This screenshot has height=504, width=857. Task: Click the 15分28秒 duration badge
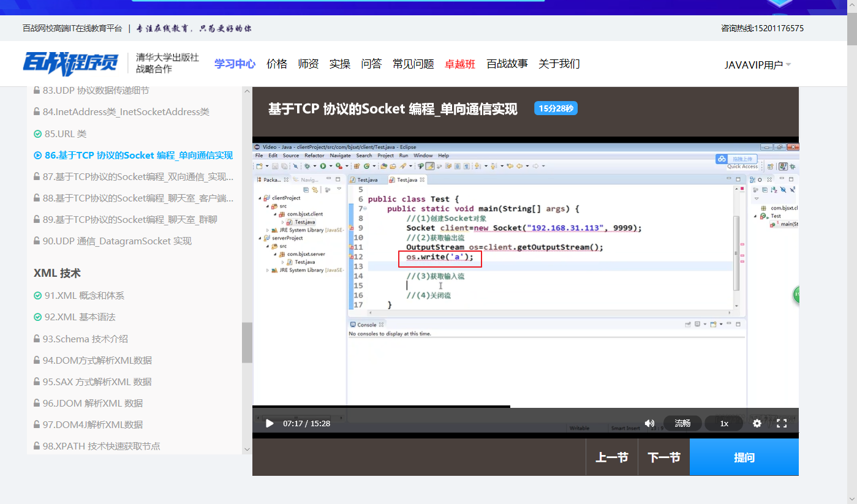[x=556, y=108]
